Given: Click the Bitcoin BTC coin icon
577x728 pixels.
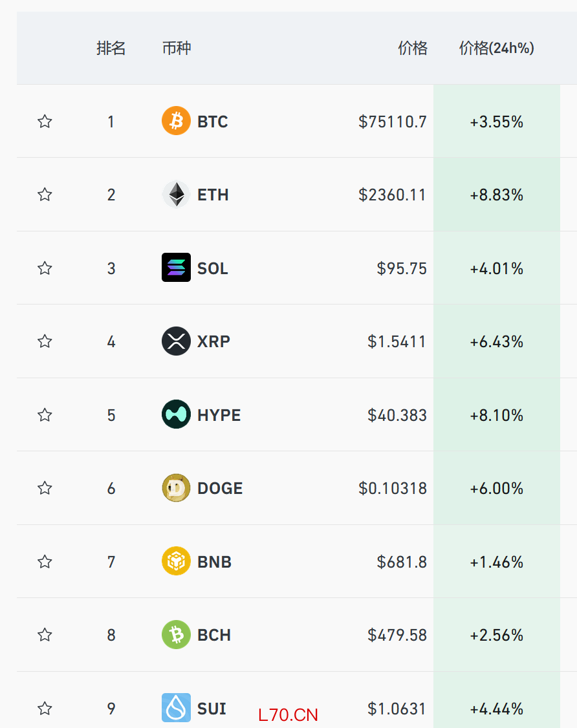Looking at the screenshot, I should click(x=176, y=121).
